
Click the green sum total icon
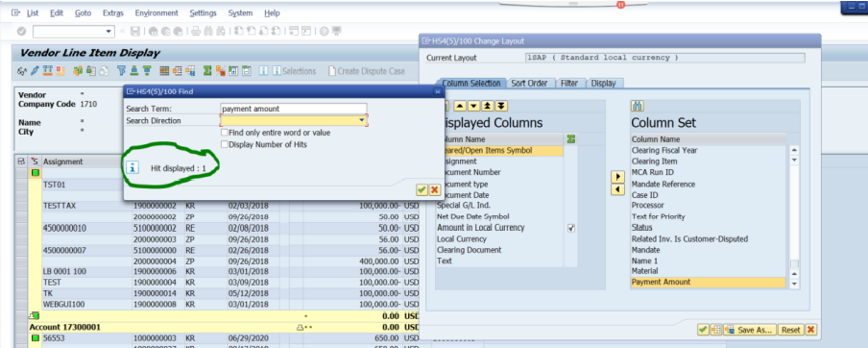207,71
